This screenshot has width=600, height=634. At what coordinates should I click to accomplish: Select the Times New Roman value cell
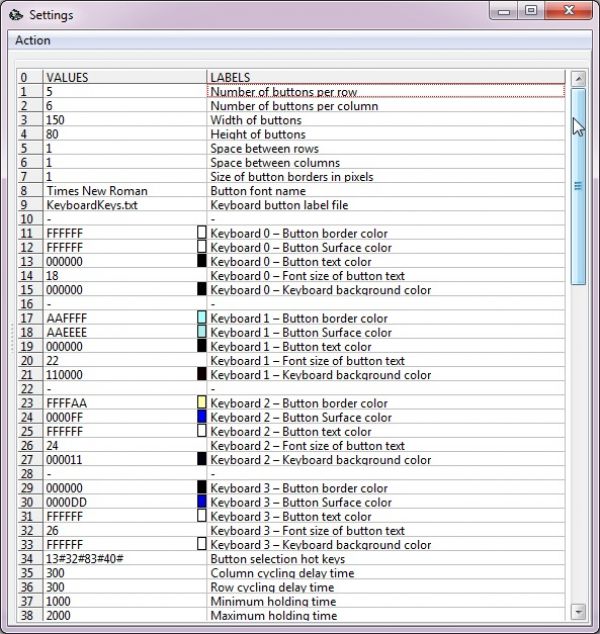click(x=125, y=191)
